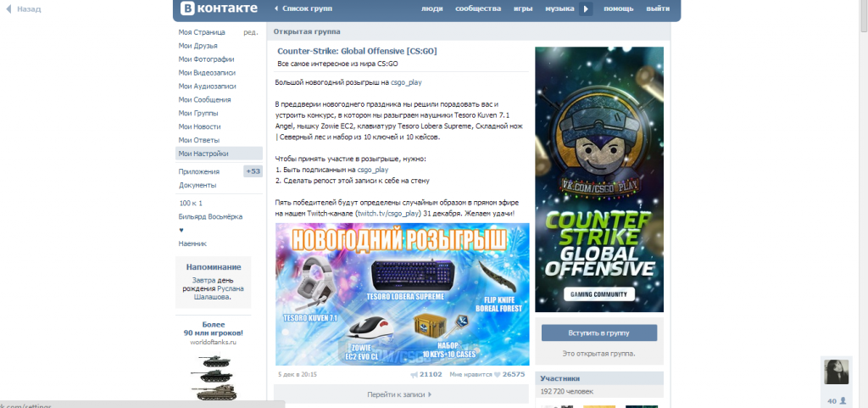The height and width of the screenshot is (408, 868).
Task: Open the +53 applications counter badge
Action: [x=253, y=171]
